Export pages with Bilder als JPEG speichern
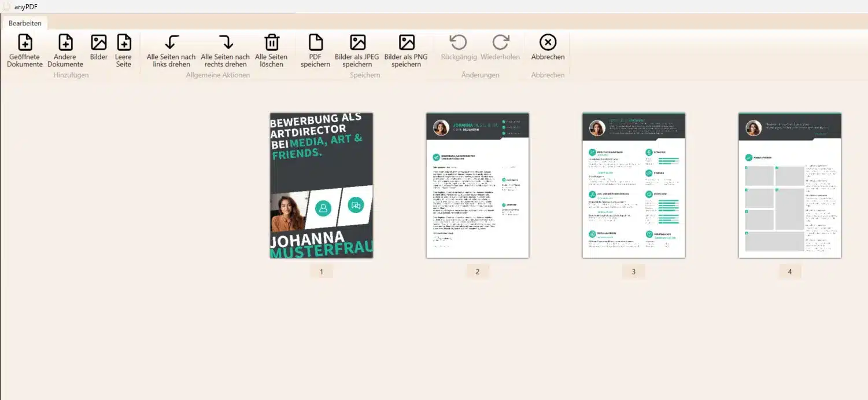The width and height of the screenshot is (868, 400). click(357, 43)
